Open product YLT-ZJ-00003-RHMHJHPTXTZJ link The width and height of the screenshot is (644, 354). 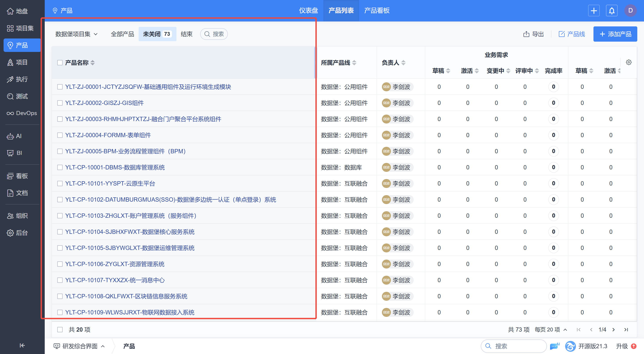click(143, 119)
